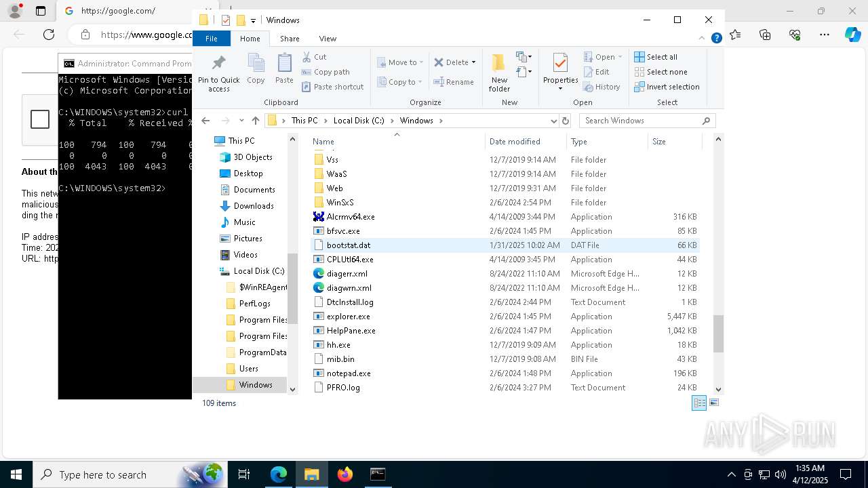Click the navigation pane vertical scrollbar thumb

pyautogui.click(x=292, y=288)
